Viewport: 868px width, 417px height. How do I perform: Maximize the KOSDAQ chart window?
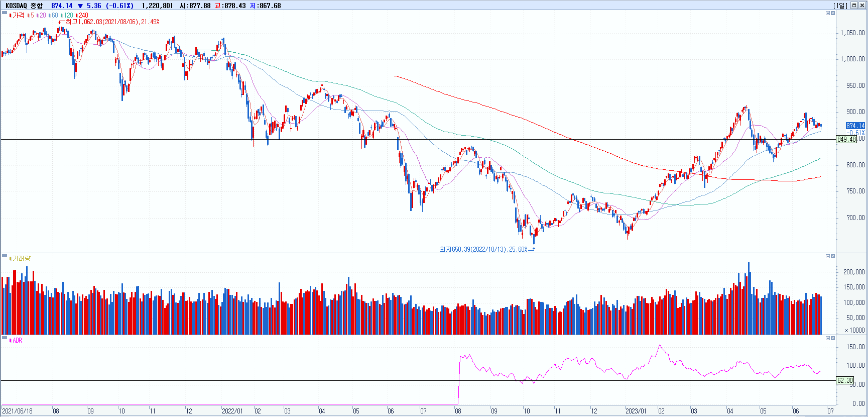(x=854, y=6)
